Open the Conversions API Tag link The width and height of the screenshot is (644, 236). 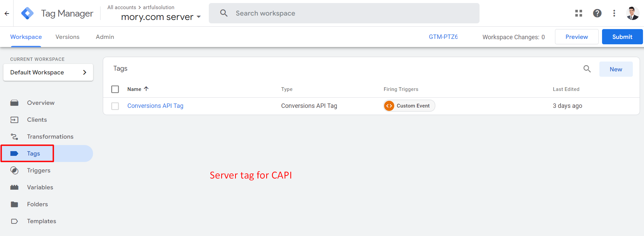click(x=155, y=106)
